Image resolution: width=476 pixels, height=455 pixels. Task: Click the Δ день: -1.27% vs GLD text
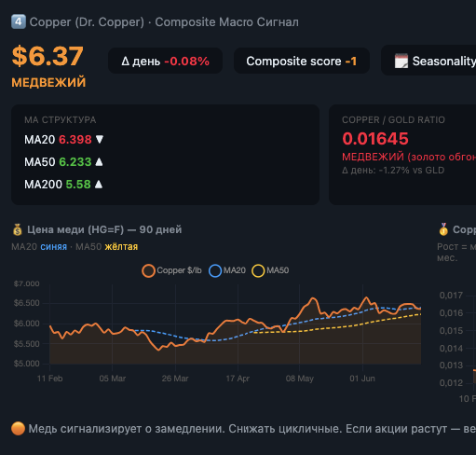pyautogui.click(x=393, y=171)
